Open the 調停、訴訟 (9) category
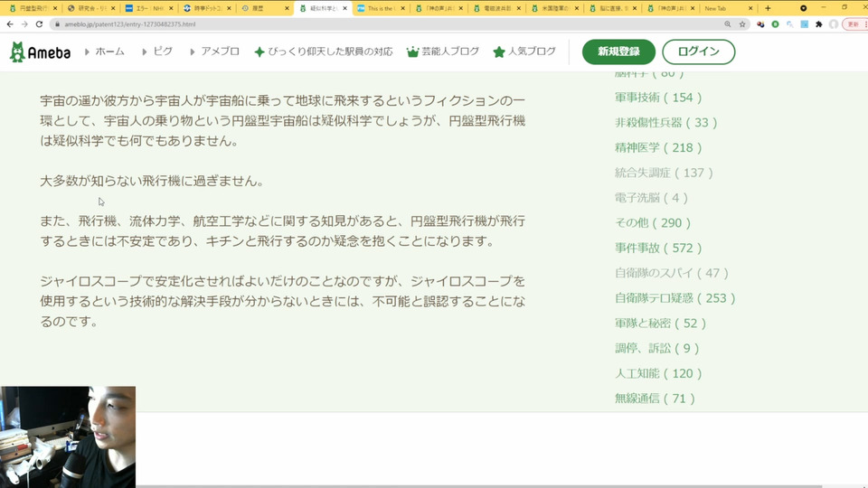Screen dimensions: 868x488 (x=657, y=348)
